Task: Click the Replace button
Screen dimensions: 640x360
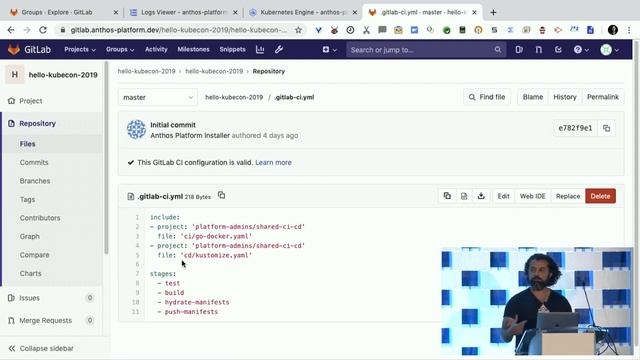Action: (568, 196)
